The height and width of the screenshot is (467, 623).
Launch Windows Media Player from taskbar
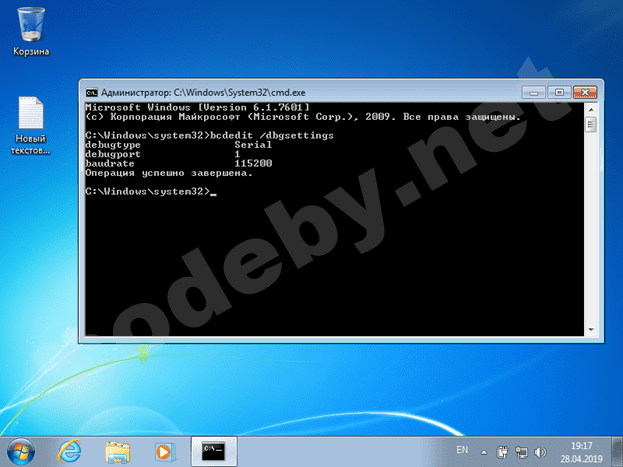tap(164, 452)
